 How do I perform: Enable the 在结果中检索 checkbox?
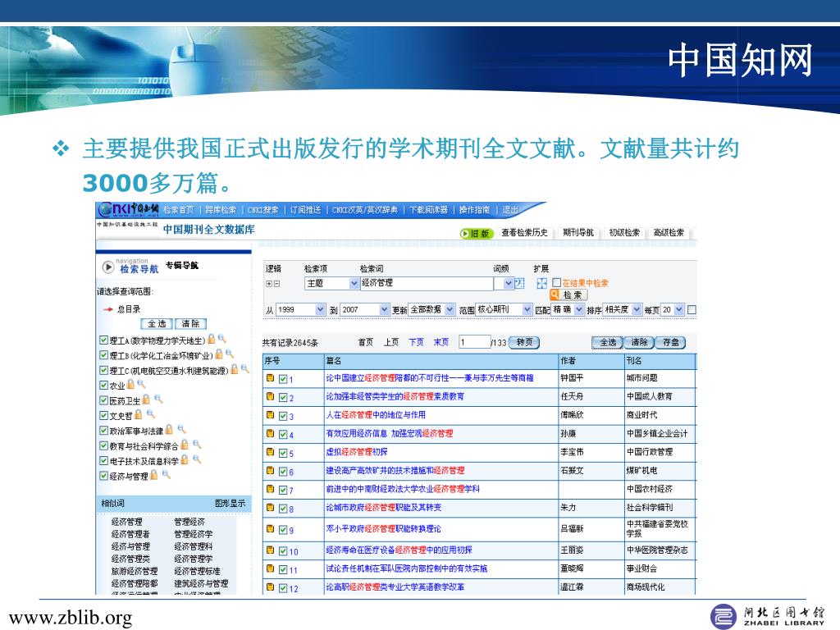coord(557,282)
